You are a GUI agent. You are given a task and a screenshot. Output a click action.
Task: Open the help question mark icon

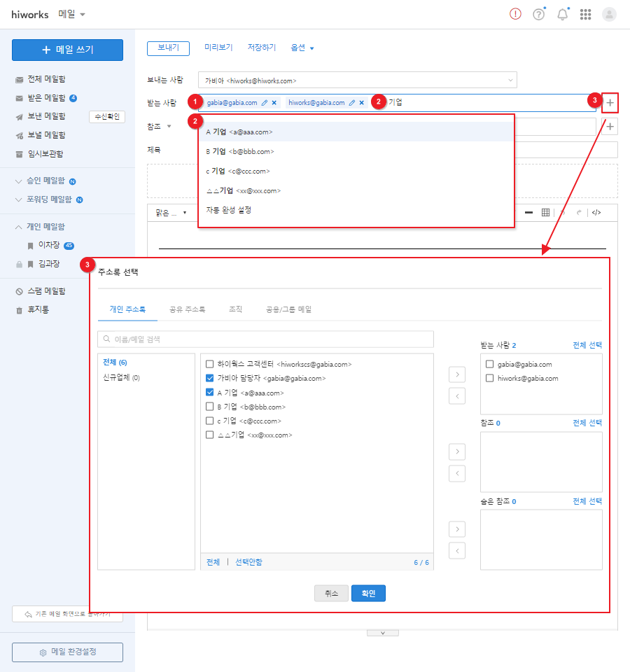coord(538,14)
